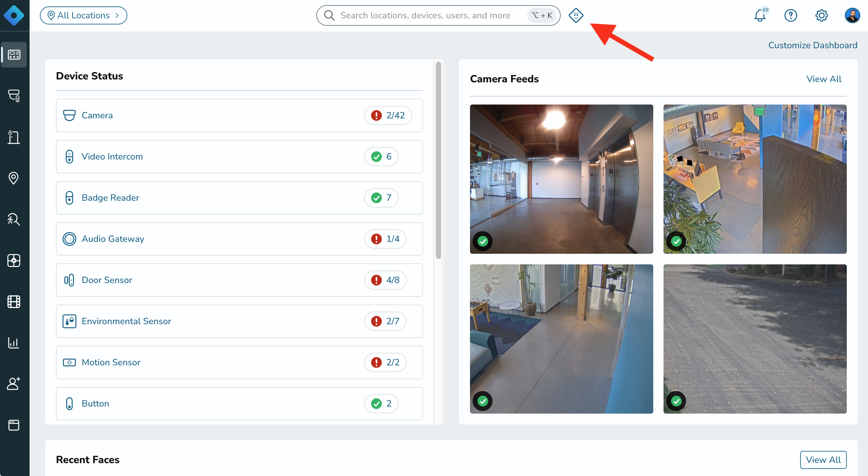Open the video film strip sidebar icon
868x476 pixels.
(14, 302)
